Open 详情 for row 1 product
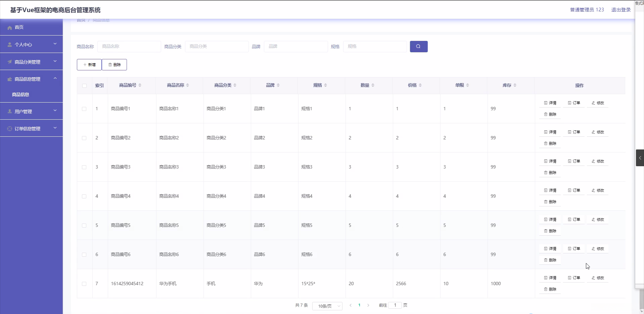Screen dimensions: 644x314 pos(550,103)
